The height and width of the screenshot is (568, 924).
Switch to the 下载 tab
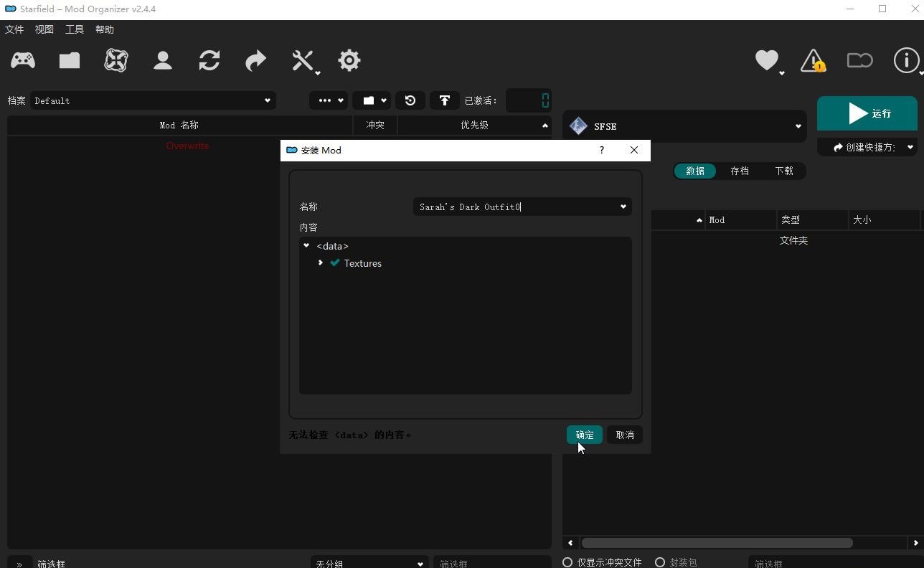[x=784, y=171]
